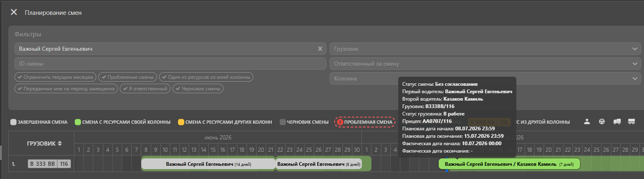Screen dimensions: 644x179
Task: Toggle the Черновик смены filter chip
Action: point(198,88)
